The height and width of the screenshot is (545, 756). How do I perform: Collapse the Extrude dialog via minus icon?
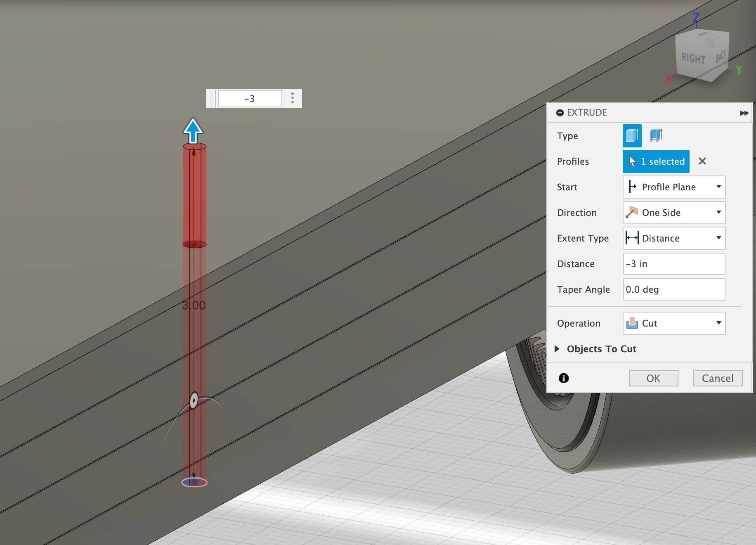[x=560, y=113]
